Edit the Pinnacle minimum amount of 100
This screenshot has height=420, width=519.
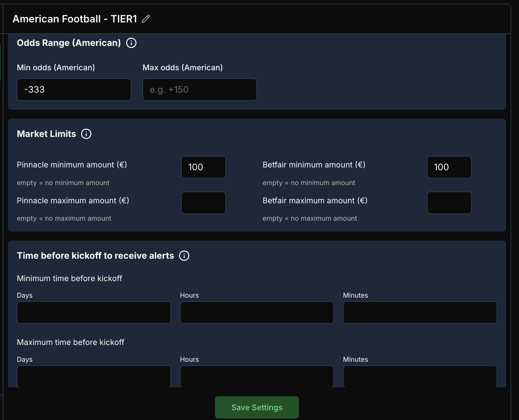click(x=203, y=167)
